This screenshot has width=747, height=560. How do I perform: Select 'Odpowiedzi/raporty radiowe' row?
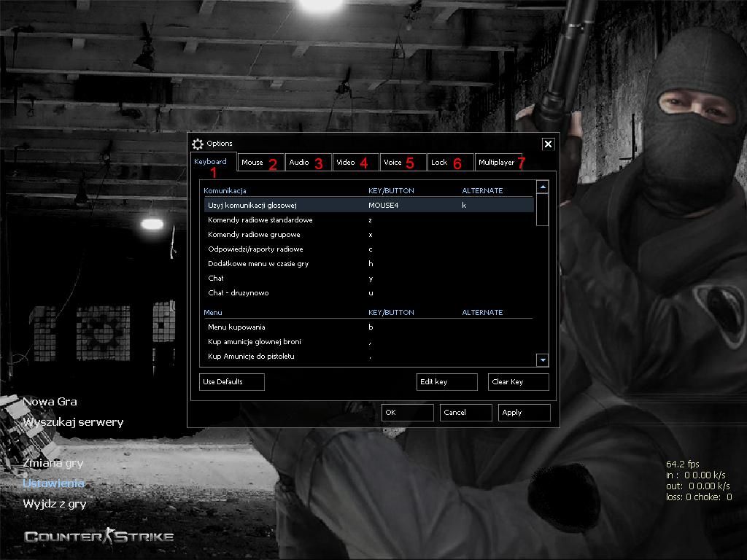point(368,249)
